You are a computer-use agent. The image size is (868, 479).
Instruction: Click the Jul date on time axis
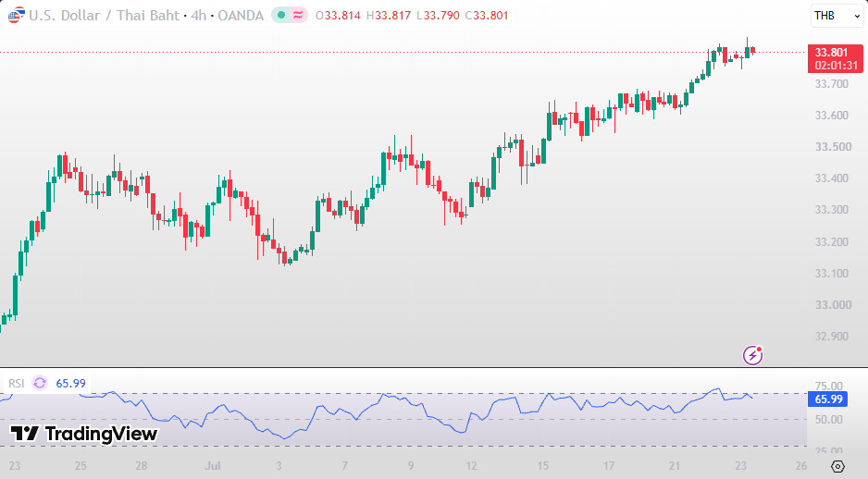coord(213,466)
